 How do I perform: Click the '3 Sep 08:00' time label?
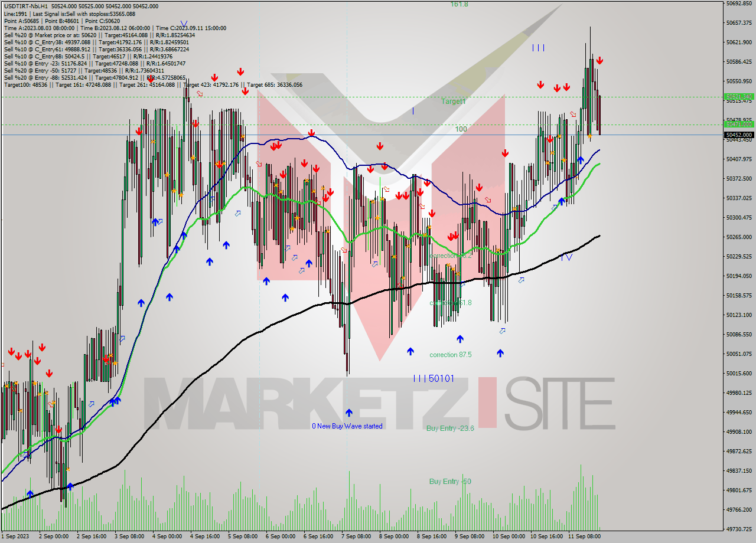tap(129, 537)
